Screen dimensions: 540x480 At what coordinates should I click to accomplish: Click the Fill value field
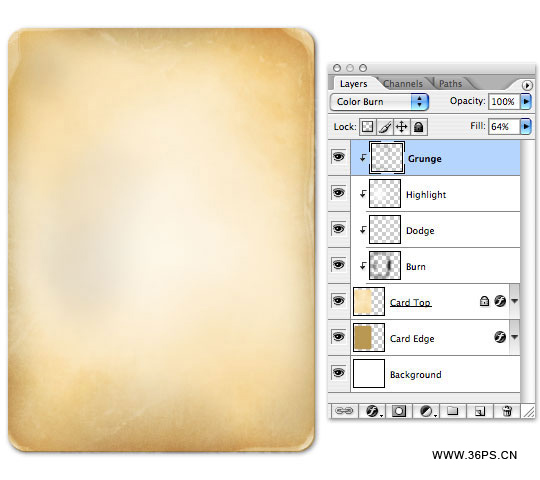pyautogui.click(x=504, y=127)
